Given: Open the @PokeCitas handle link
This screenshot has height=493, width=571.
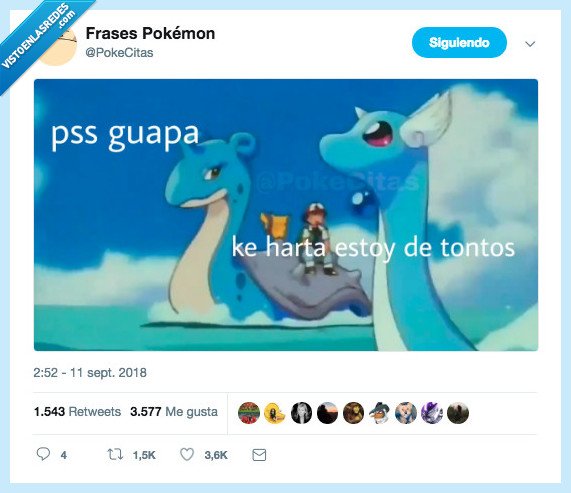Looking at the screenshot, I should 119,53.
